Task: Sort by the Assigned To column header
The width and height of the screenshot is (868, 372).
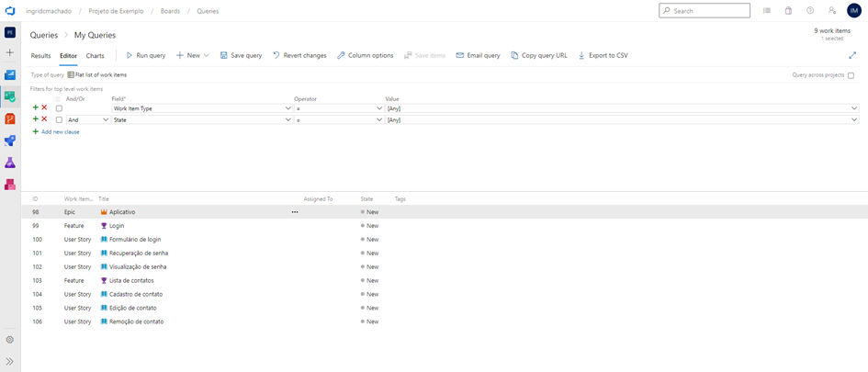Action: (319, 198)
